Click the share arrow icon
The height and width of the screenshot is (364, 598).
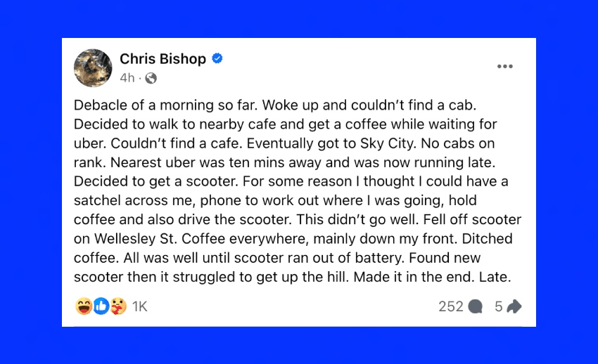tap(514, 306)
